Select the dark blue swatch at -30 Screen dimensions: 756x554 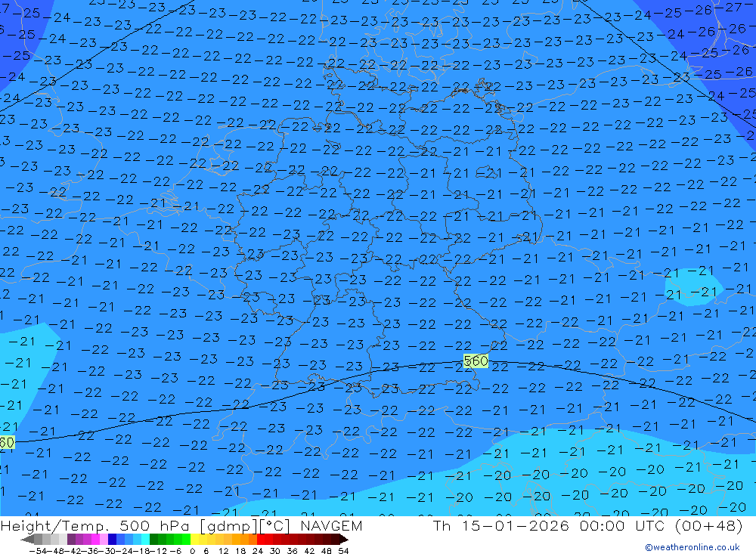point(113,539)
